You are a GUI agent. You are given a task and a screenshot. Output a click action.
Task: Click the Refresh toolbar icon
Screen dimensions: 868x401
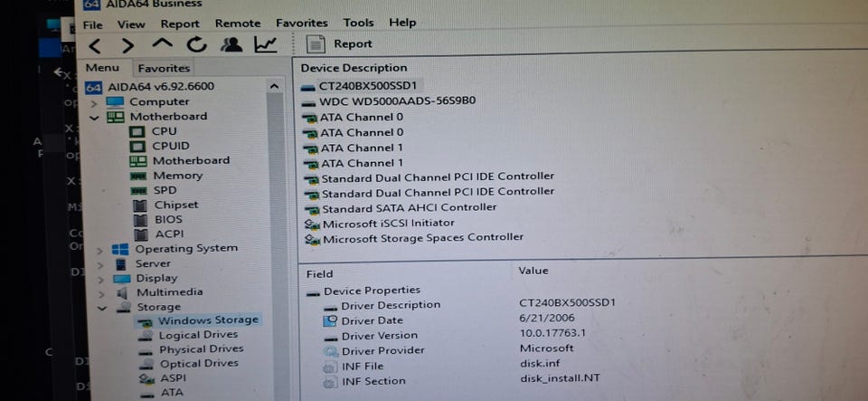pos(196,44)
